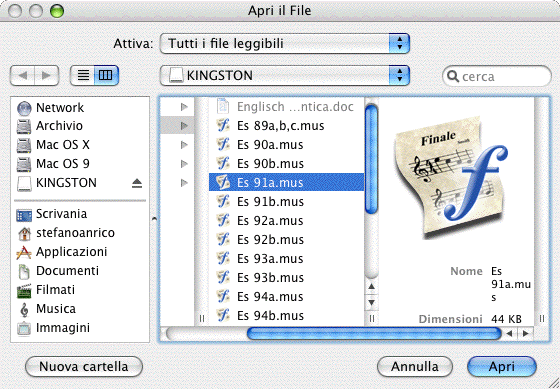Click the KINGSTON drive icon in sidebar
Screen dimensions: 560x389
(x=24, y=183)
